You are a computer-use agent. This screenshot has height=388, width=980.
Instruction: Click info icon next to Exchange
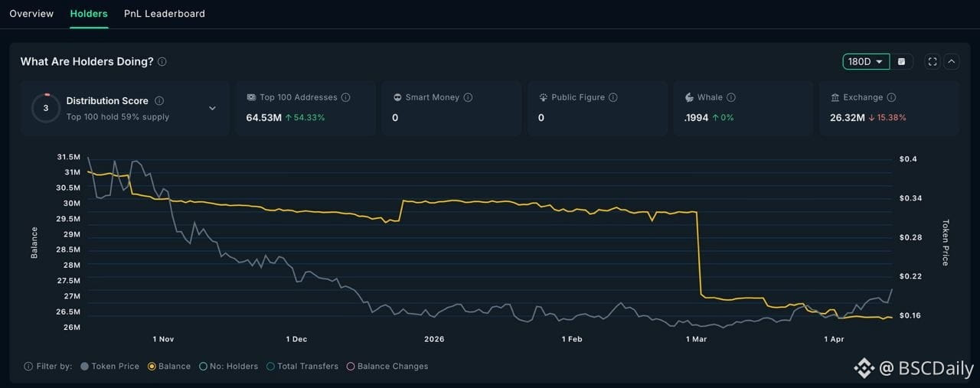click(x=891, y=98)
